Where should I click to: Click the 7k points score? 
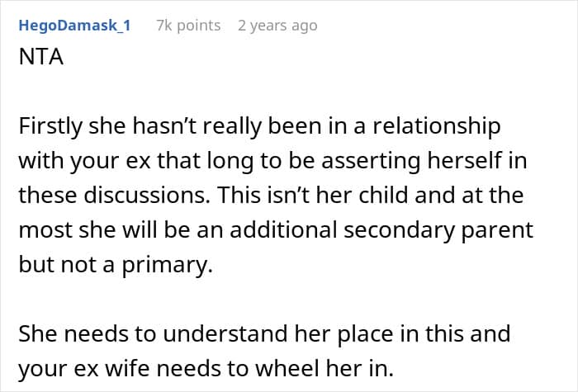[188, 26]
